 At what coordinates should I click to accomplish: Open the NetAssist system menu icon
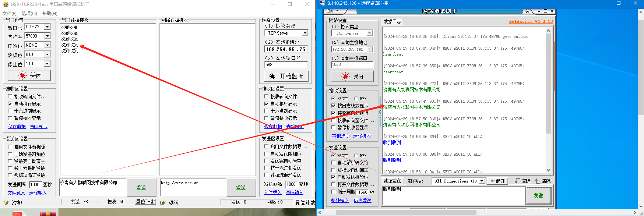click(330, 11)
